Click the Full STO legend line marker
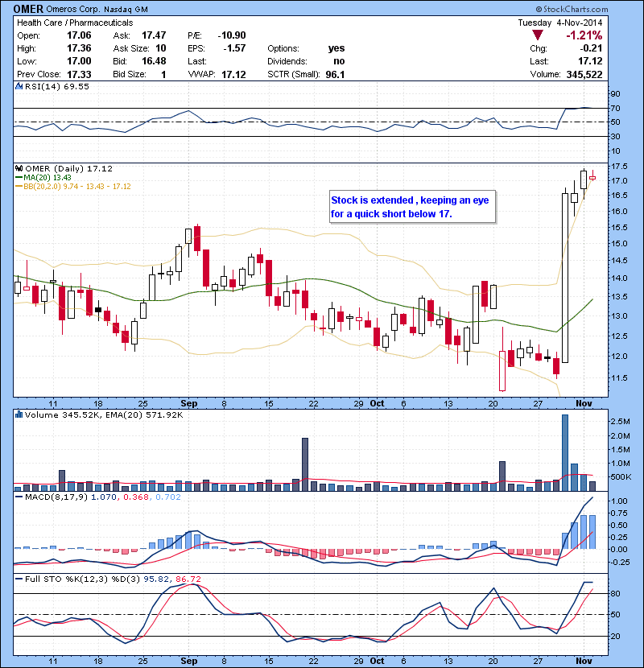This screenshot has width=644, height=668. click(x=19, y=579)
